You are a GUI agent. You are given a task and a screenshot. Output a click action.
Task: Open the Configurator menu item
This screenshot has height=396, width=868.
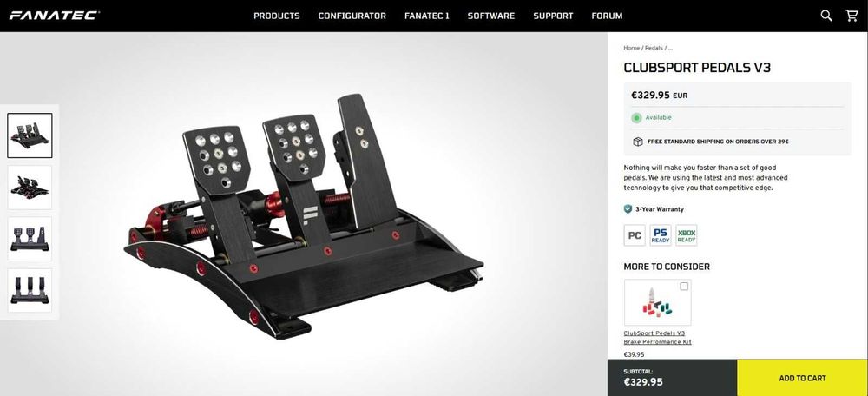pyautogui.click(x=352, y=16)
